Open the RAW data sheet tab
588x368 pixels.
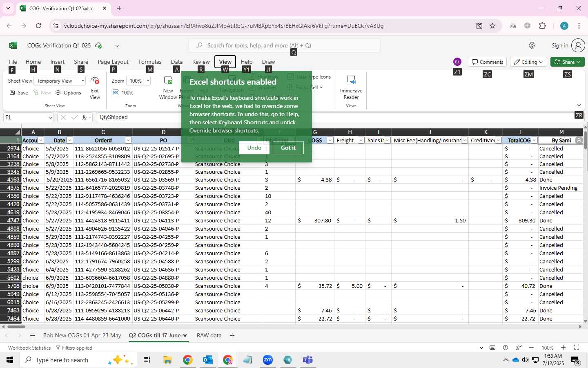[x=209, y=335]
